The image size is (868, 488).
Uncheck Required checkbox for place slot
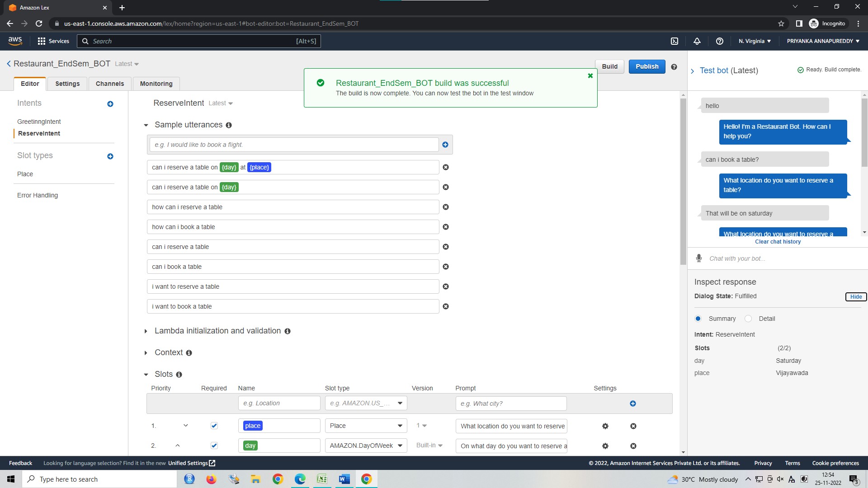214,426
